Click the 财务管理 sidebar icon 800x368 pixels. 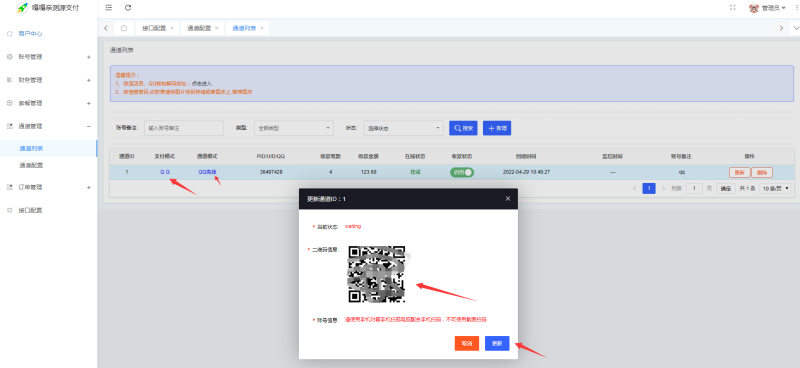point(9,80)
